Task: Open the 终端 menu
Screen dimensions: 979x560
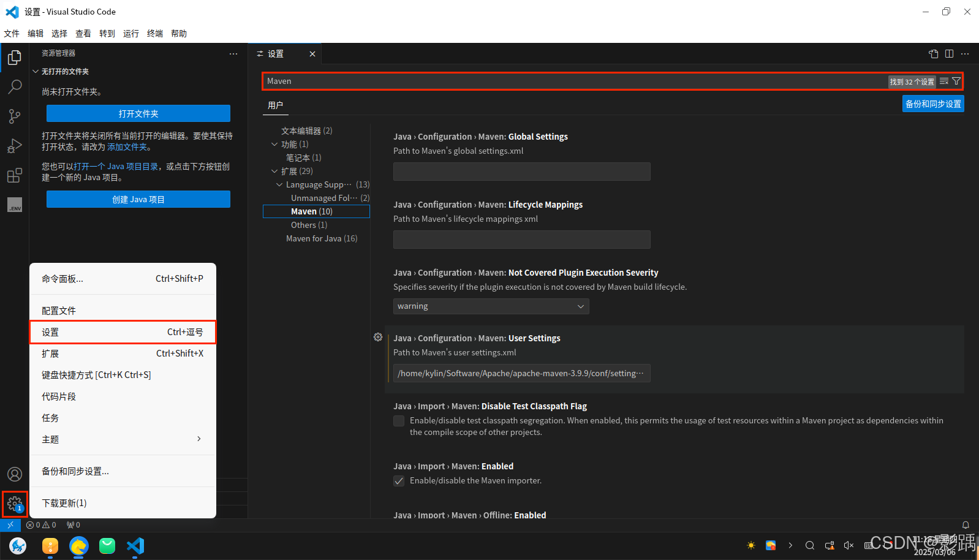Action: pos(155,34)
